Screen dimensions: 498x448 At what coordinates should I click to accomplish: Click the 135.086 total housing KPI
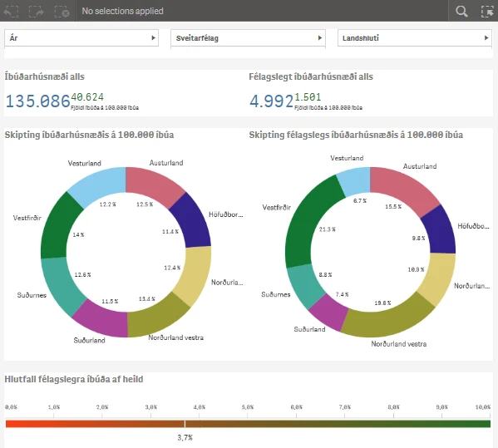[x=37, y=101]
